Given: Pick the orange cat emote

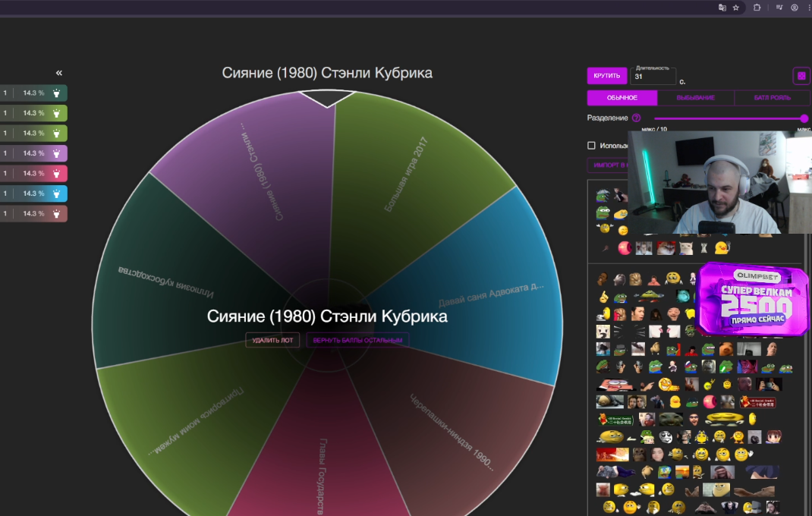Looking at the screenshot, I should tap(666, 248).
